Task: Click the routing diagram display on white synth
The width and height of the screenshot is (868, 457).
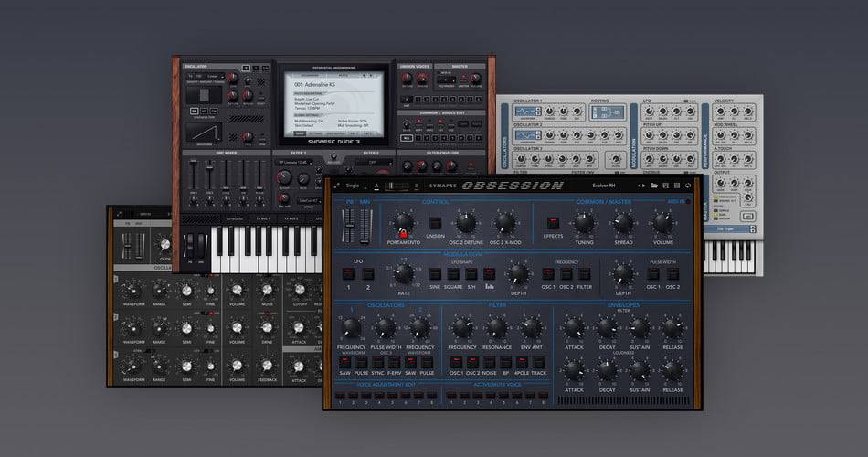Action: 608,112
